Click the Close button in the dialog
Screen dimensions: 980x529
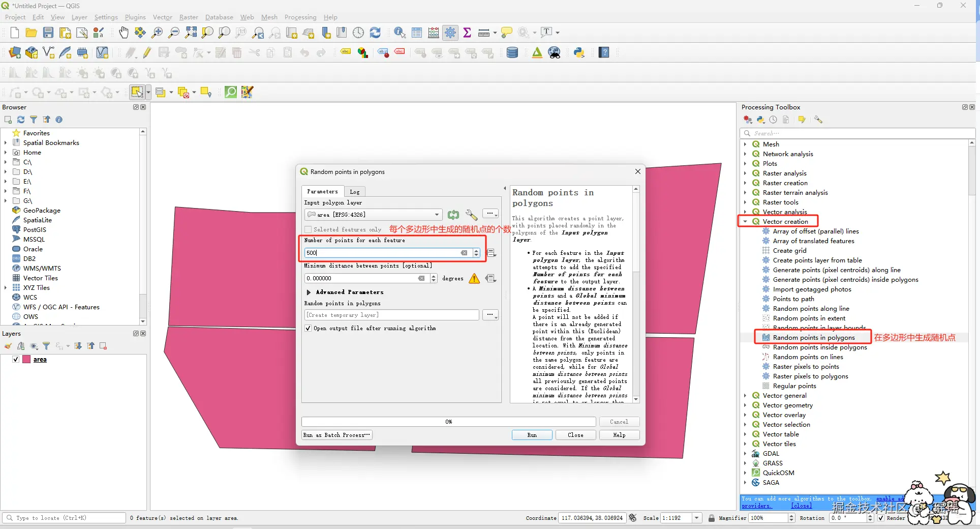575,435
